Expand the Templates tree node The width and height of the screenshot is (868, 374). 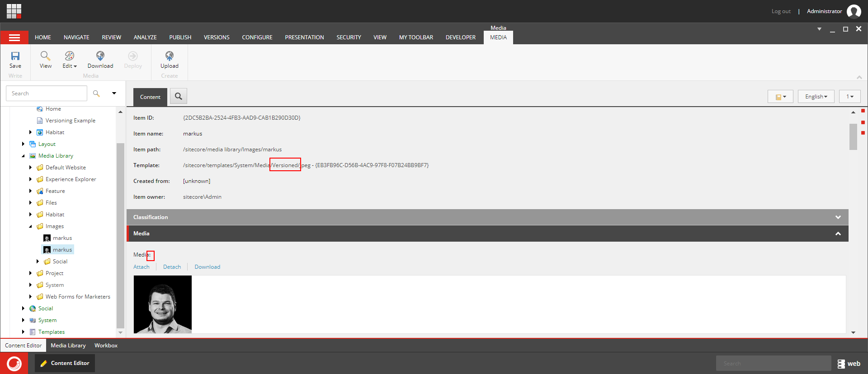coord(23,332)
